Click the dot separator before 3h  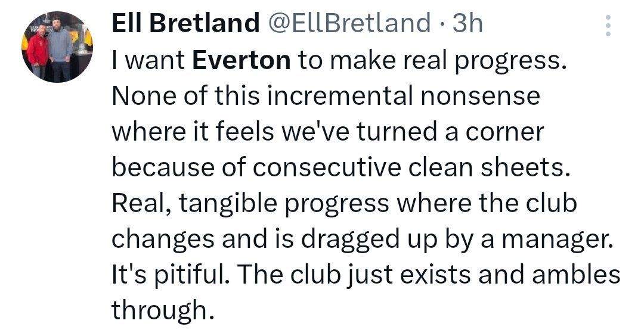pos(441,24)
